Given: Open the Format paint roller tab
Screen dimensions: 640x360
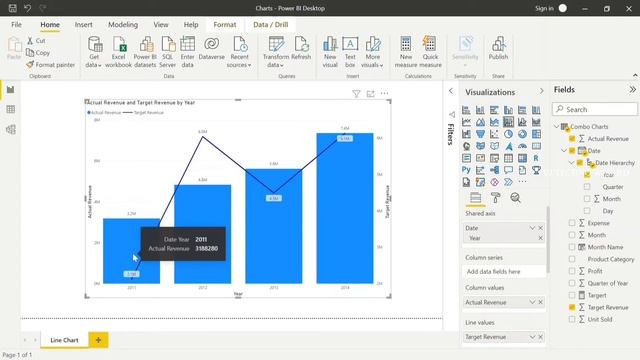Looking at the screenshot, I should 496,198.
